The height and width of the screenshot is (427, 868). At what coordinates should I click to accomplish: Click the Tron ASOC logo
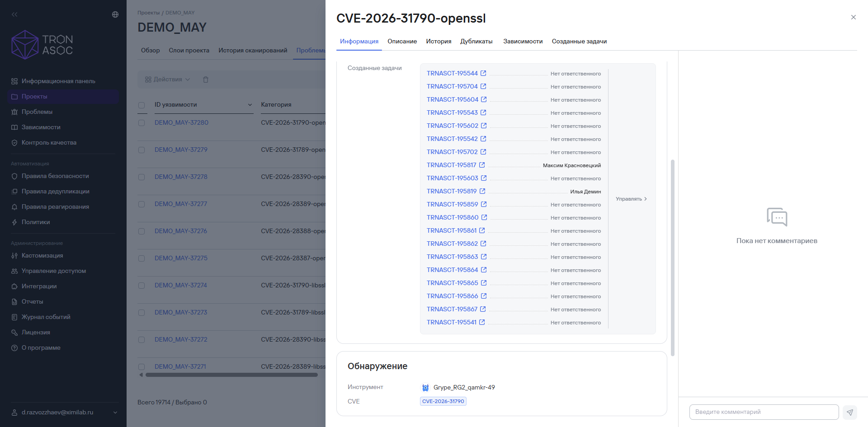click(42, 45)
